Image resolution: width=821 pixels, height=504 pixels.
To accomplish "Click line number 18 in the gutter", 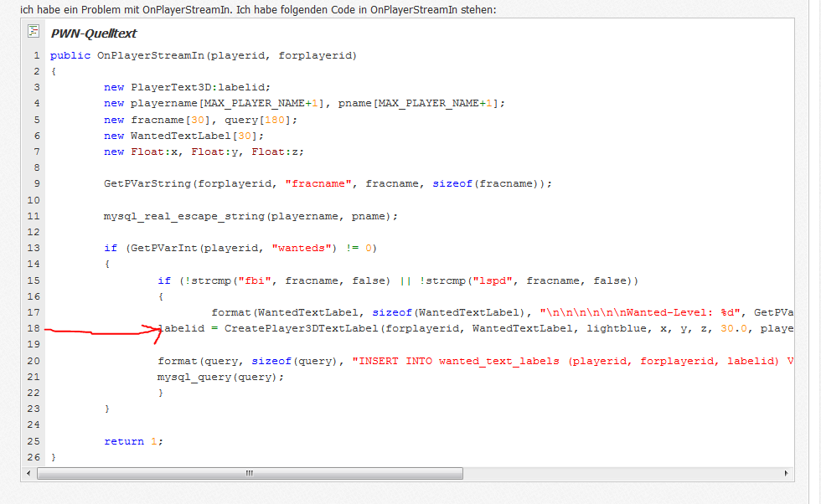I will (x=34, y=328).
